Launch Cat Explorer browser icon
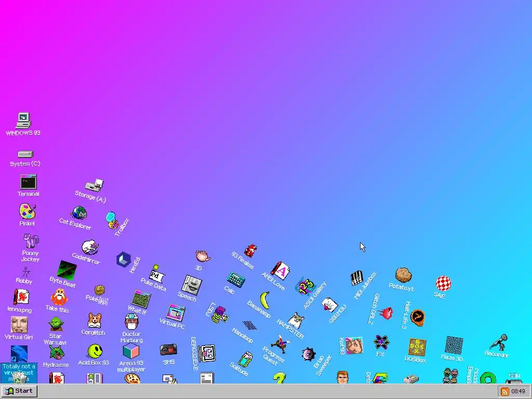Screen dimensions: 532x399 click(x=79, y=213)
